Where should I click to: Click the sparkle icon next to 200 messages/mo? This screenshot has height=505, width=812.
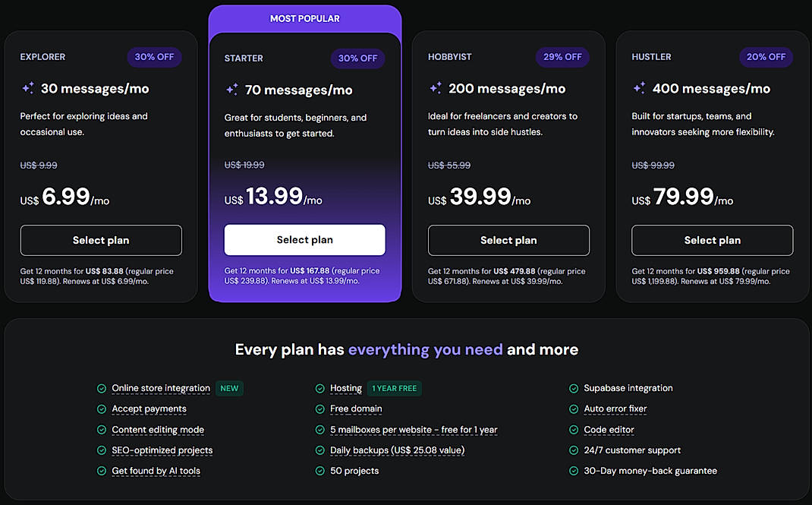click(436, 87)
